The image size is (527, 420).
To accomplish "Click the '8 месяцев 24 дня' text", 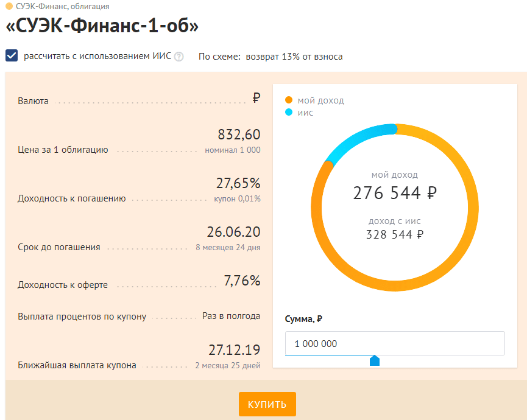I will (228, 247).
